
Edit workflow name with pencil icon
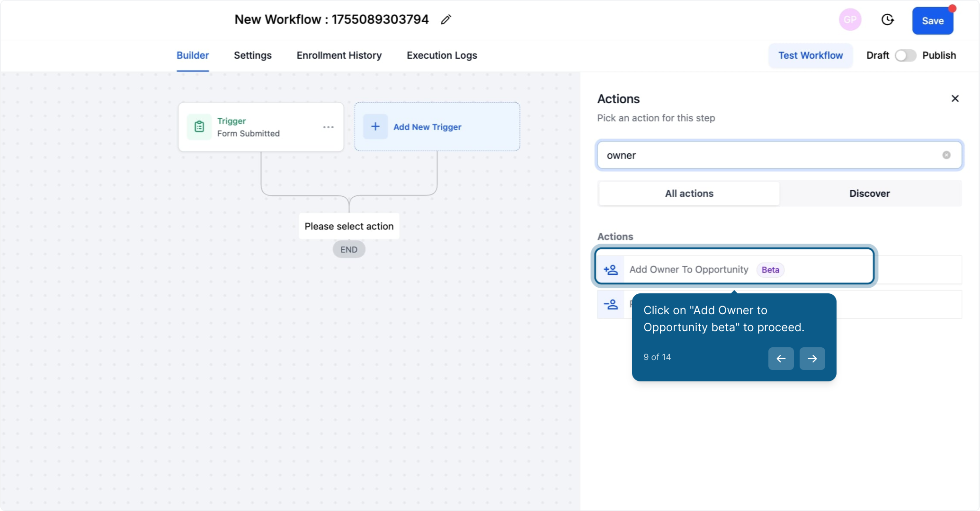click(x=445, y=19)
